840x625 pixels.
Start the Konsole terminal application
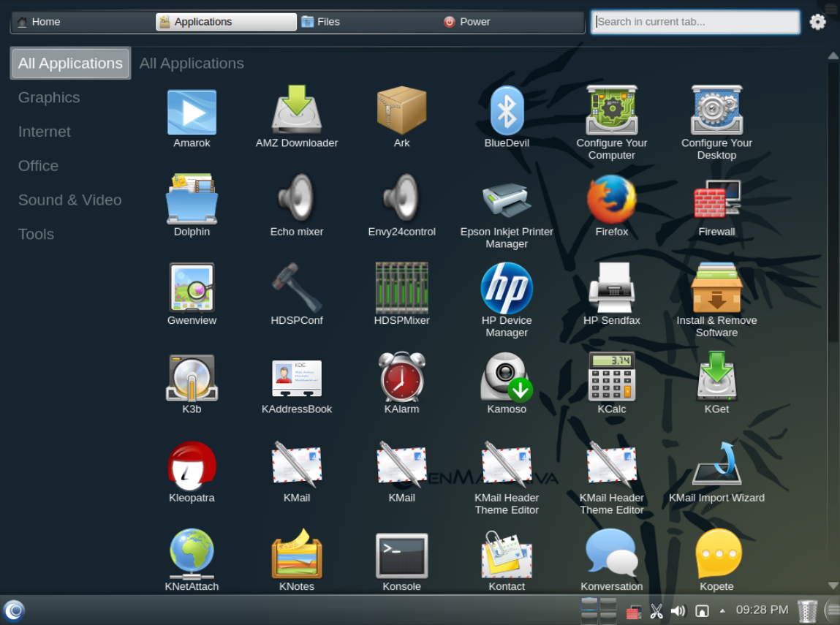tap(401, 557)
